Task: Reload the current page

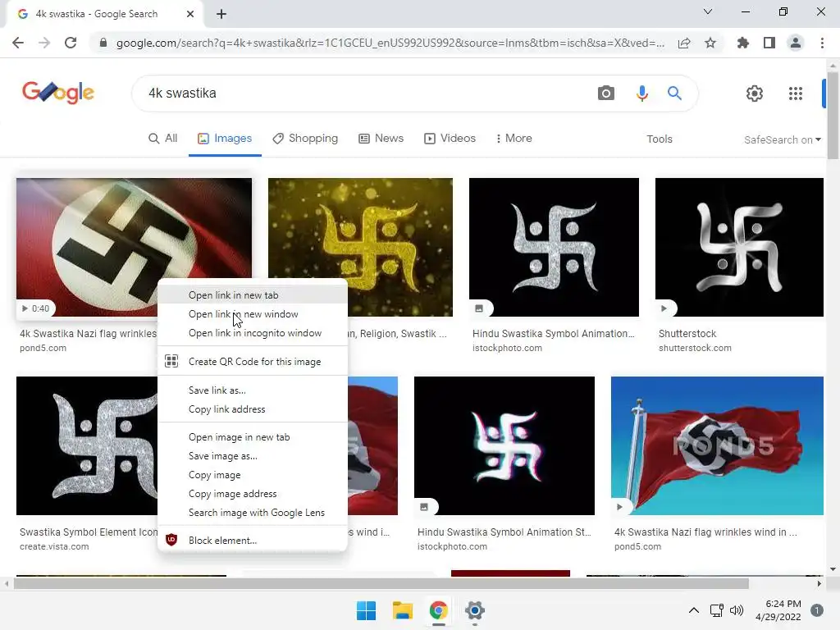Action: pyautogui.click(x=71, y=43)
